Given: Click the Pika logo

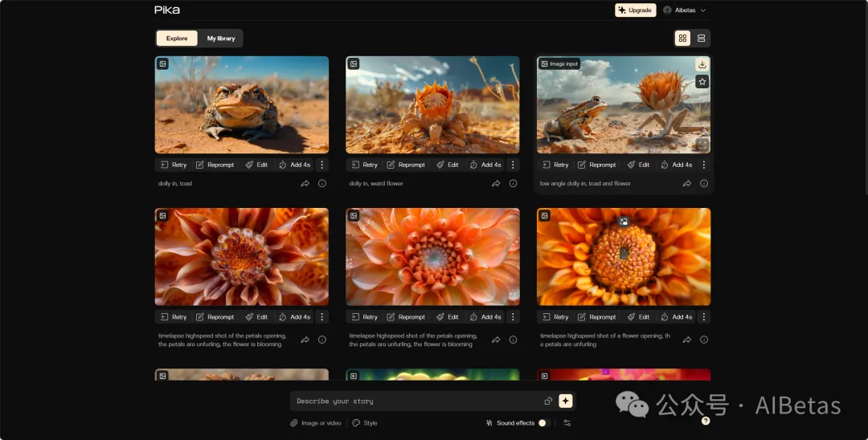Looking at the screenshot, I should [166, 10].
